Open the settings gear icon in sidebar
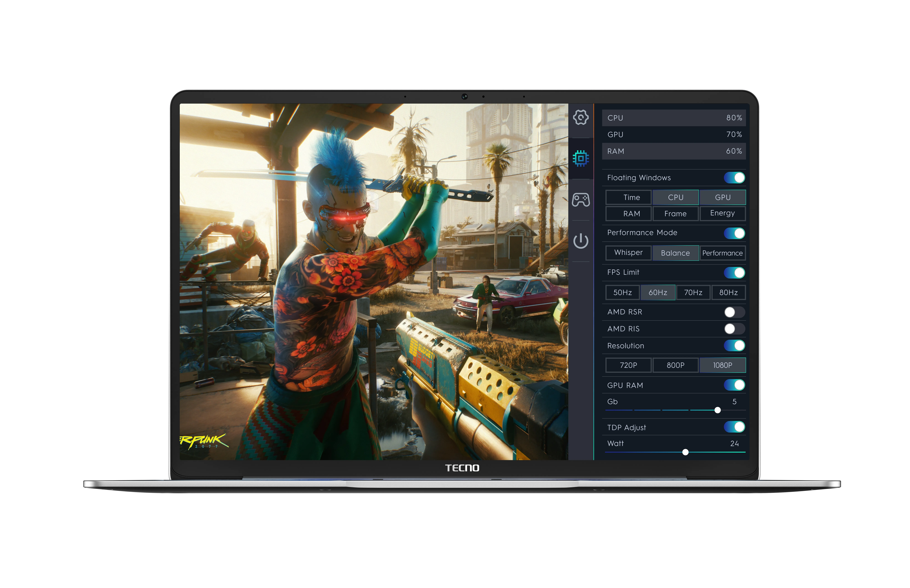Viewport: 910px width, 588px height. click(x=581, y=118)
